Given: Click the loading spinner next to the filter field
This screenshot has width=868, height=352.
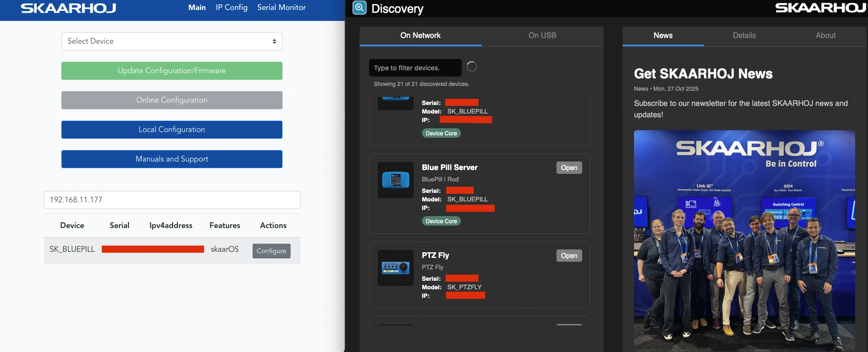Looking at the screenshot, I should [x=471, y=67].
